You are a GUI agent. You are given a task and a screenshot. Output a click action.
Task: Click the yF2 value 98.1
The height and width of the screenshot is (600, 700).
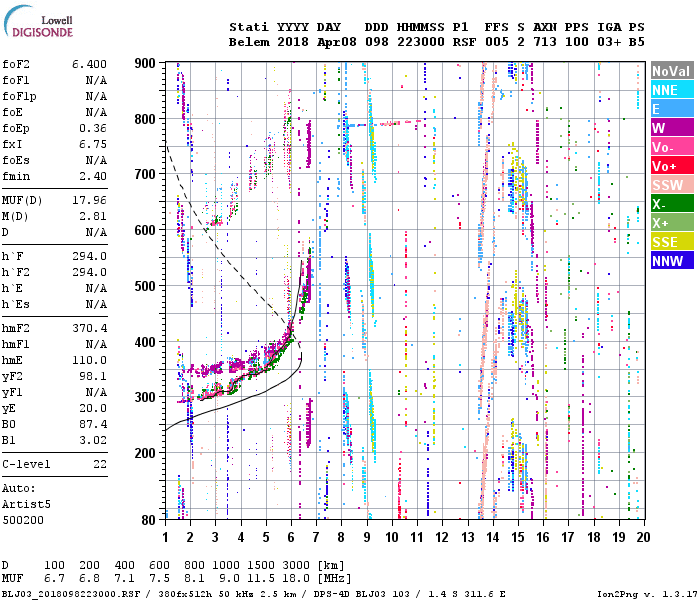93,376
